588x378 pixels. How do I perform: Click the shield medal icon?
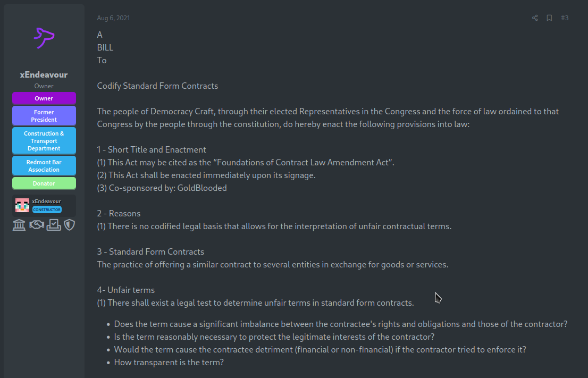click(69, 225)
